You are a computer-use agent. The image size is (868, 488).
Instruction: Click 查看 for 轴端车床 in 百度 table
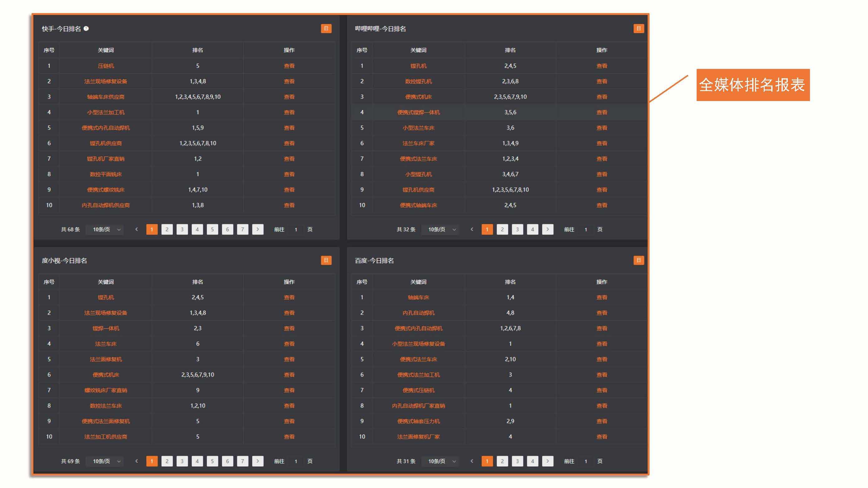click(602, 297)
